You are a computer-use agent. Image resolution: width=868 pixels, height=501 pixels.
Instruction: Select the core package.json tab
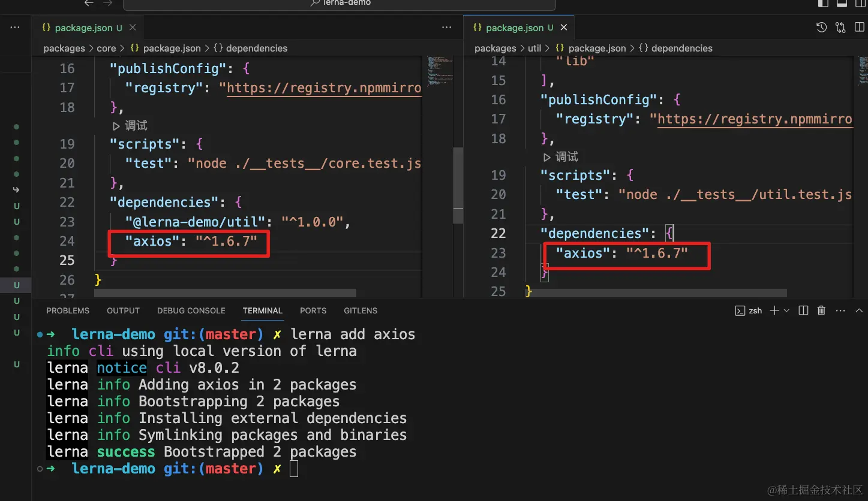[x=82, y=28]
